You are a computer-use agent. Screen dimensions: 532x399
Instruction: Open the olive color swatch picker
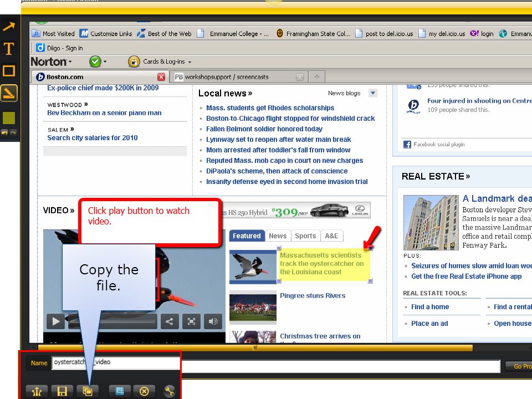click(x=9, y=117)
